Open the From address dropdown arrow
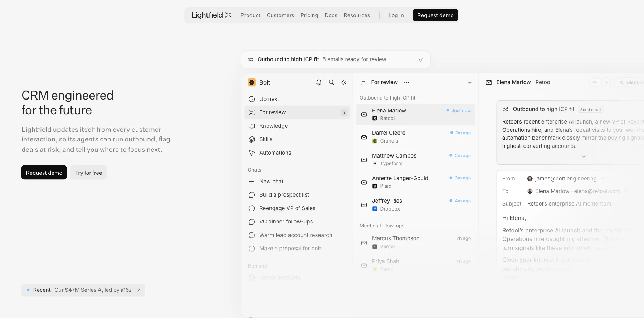Image resolution: width=644 pixels, height=318 pixels. click(602, 179)
